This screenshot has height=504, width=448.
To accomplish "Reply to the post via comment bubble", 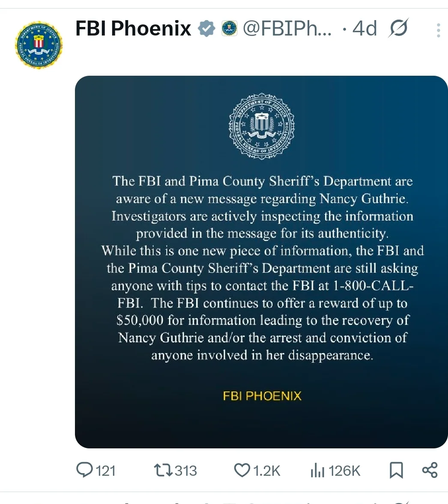I will (84, 470).
